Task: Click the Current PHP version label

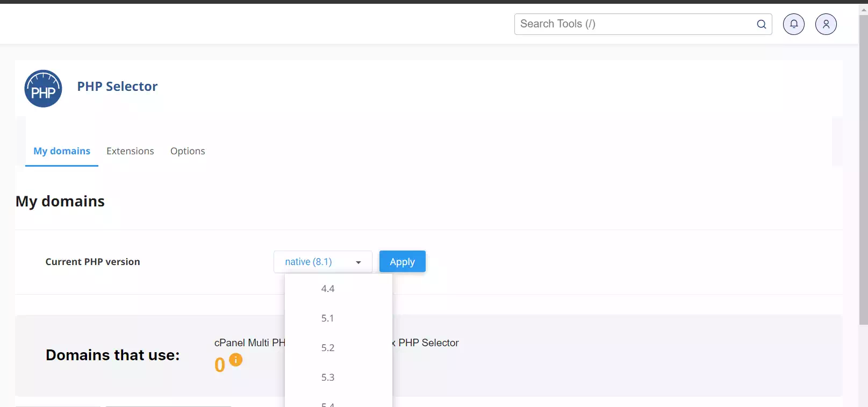Action: (92, 262)
